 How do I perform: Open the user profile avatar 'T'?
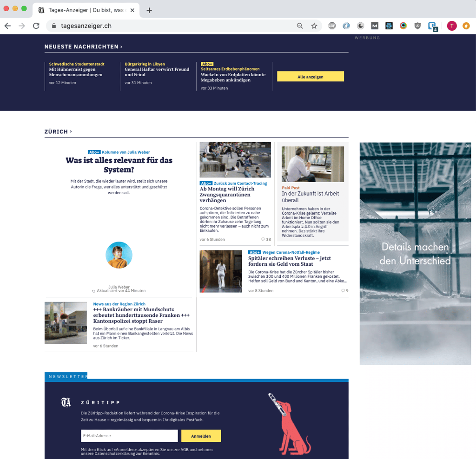point(451,26)
